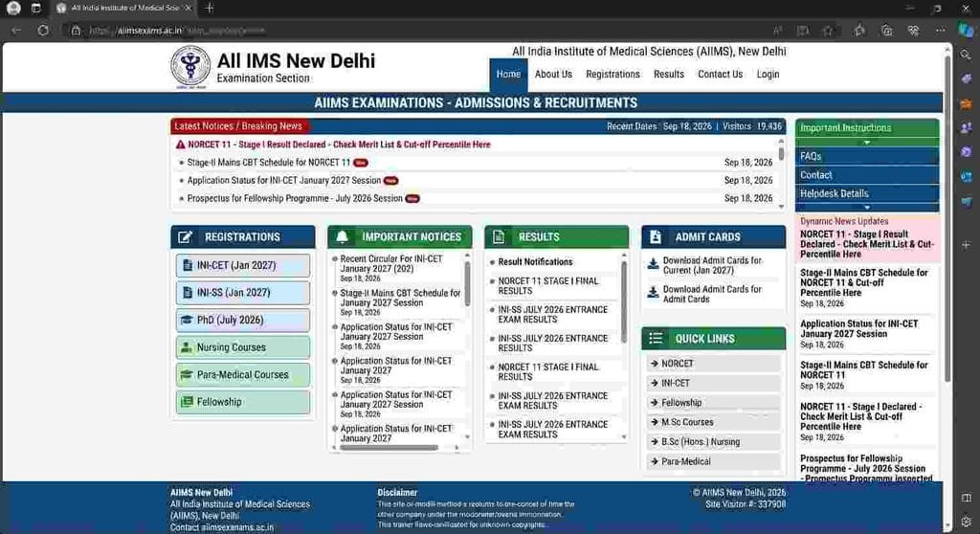The width and height of the screenshot is (980, 534).
Task: Click down arrow in Results list scrollbar
Action: click(x=623, y=437)
